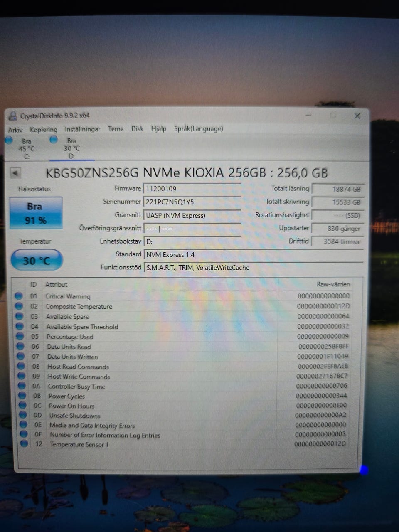Open the Inställningar menu
Image resolution: width=399 pixels, height=532 pixels.
click(82, 129)
